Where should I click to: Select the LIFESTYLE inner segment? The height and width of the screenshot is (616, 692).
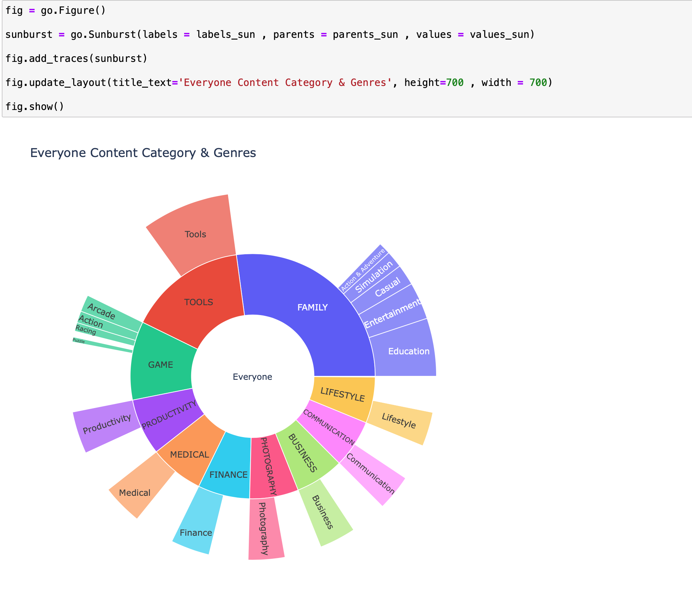click(342, 394)
